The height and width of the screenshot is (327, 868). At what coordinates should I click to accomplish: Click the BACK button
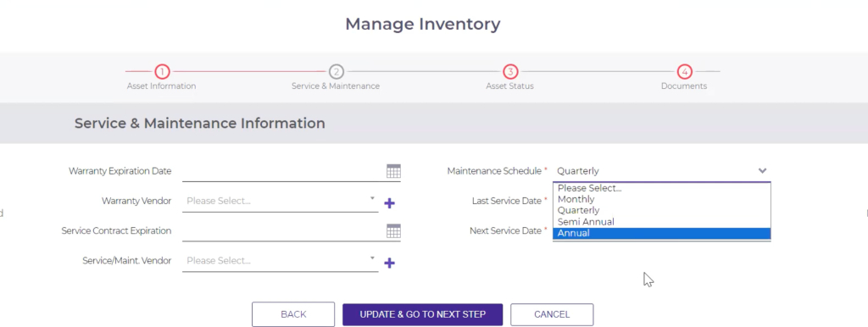[293, 314]
